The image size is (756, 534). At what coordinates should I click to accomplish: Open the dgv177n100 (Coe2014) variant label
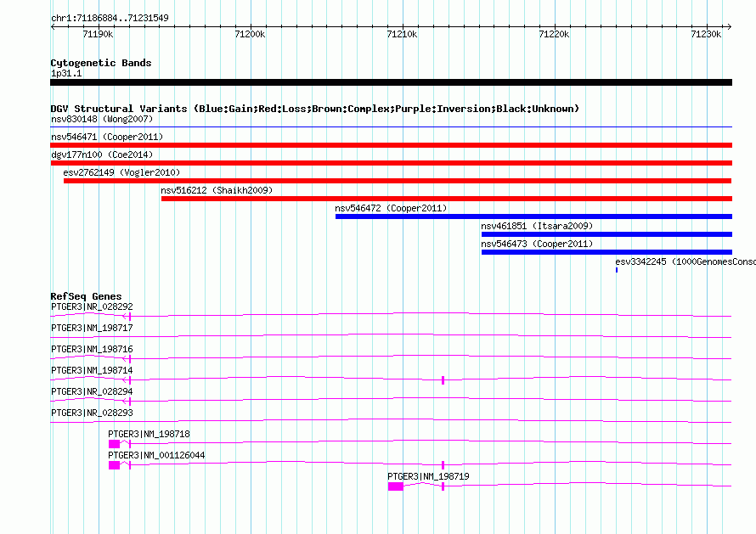[x=102, y=155]
